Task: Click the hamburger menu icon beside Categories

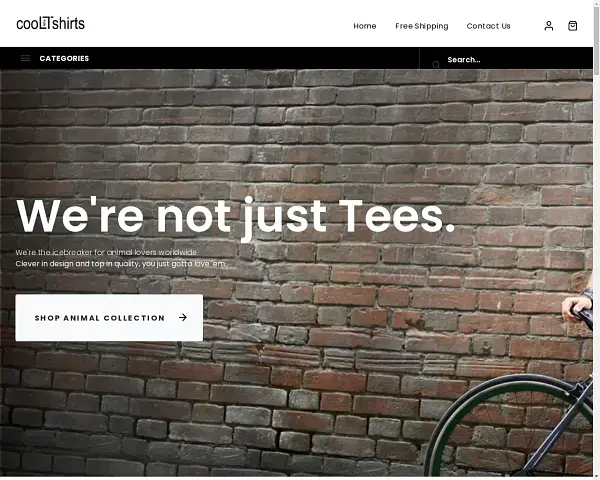Action: pyautogui.click(x=25, y=58)
